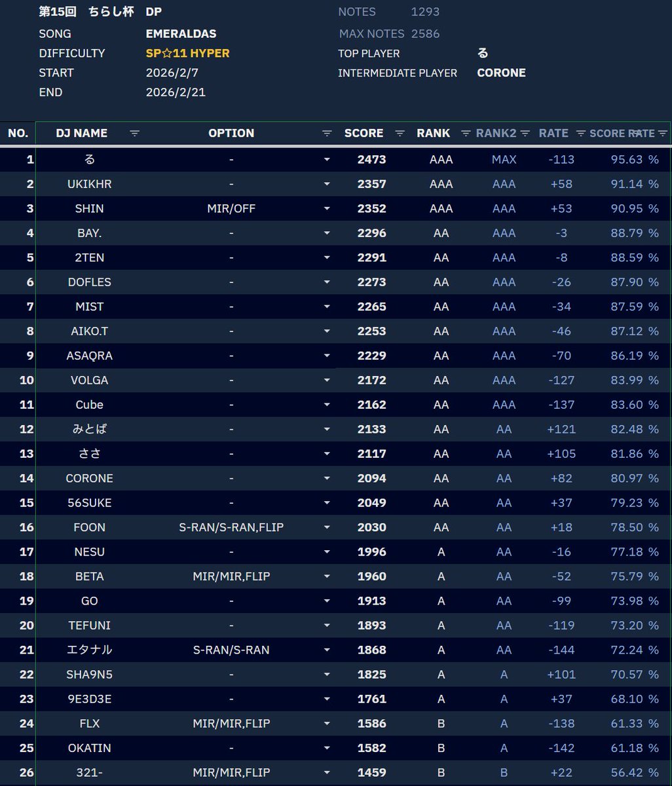
Task: Select score rate 56.42 % cell
Action: 635,773
